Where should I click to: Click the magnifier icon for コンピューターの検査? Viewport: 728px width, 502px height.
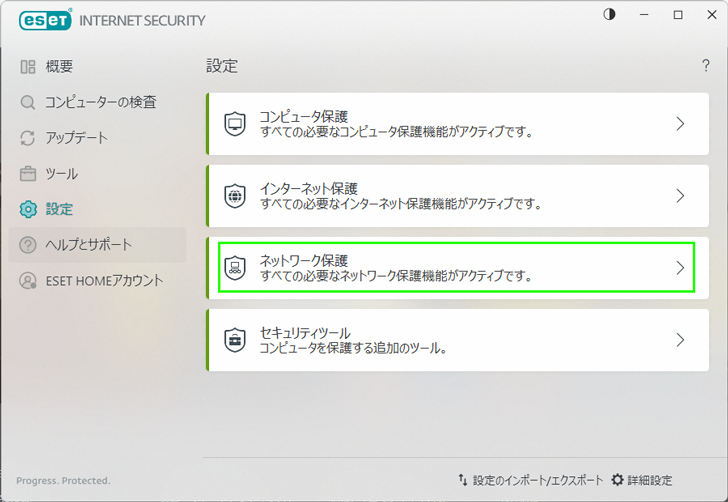coord(28,102)
